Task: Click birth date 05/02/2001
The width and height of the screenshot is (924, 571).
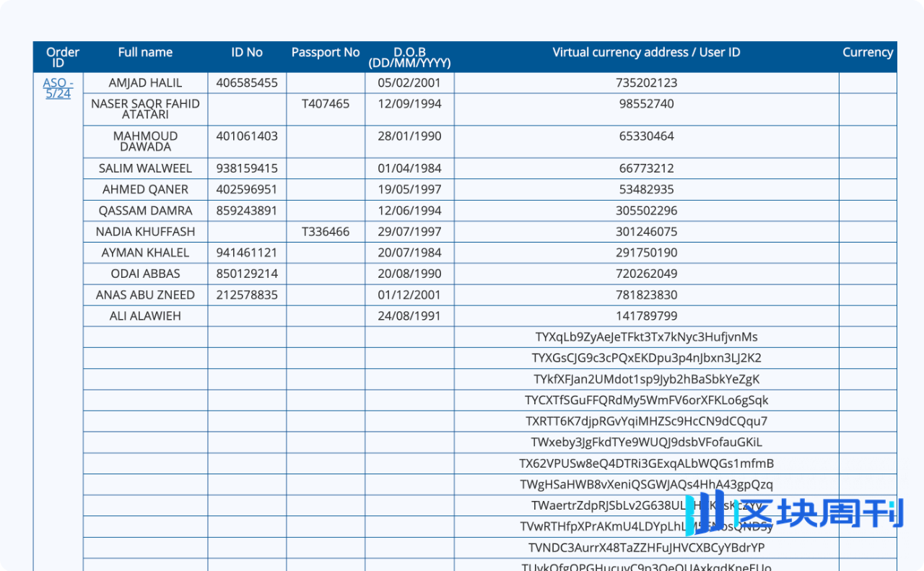Action: click(x=409, y=83)
